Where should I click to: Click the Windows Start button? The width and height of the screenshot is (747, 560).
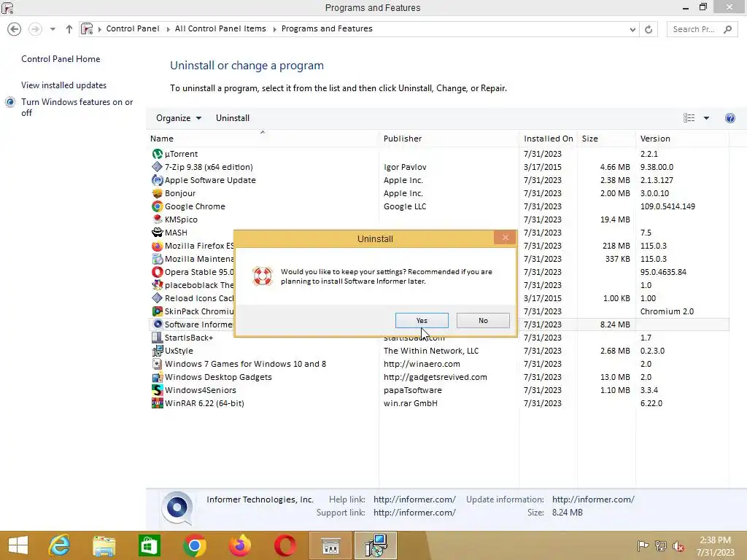pyautogui.click(x=18, y=545)
